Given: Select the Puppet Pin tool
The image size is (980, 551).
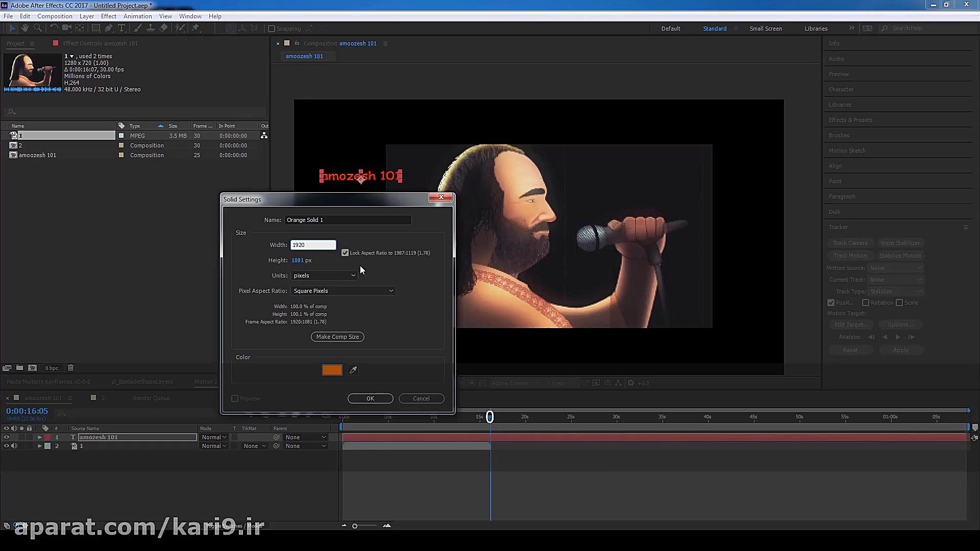Looking at the screenshot, I should (195, 28).
